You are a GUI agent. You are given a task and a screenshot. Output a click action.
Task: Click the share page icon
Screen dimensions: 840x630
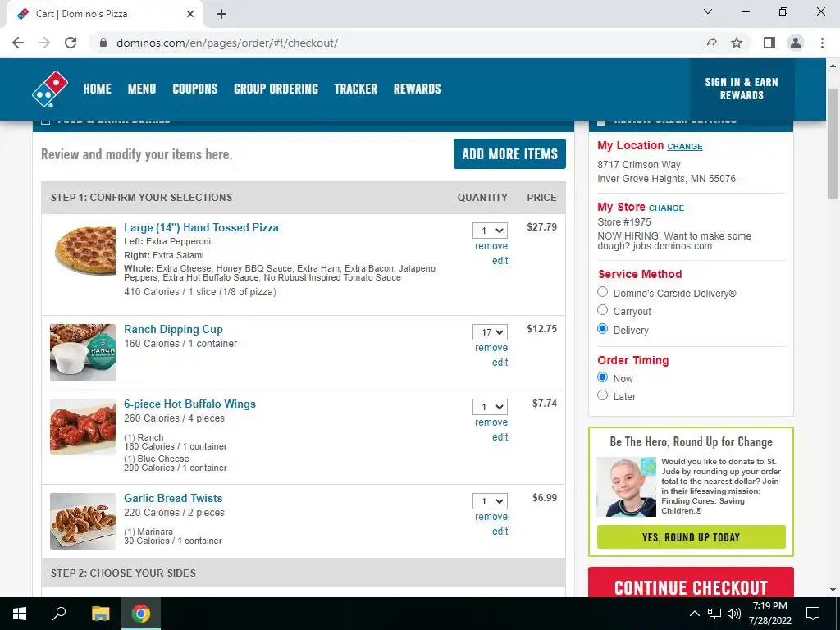point(710,43)
